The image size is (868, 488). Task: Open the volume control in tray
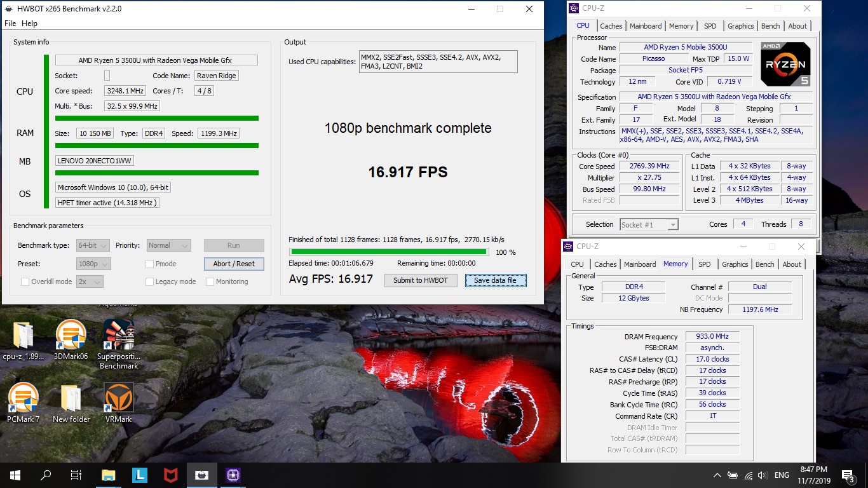(763, 475)
